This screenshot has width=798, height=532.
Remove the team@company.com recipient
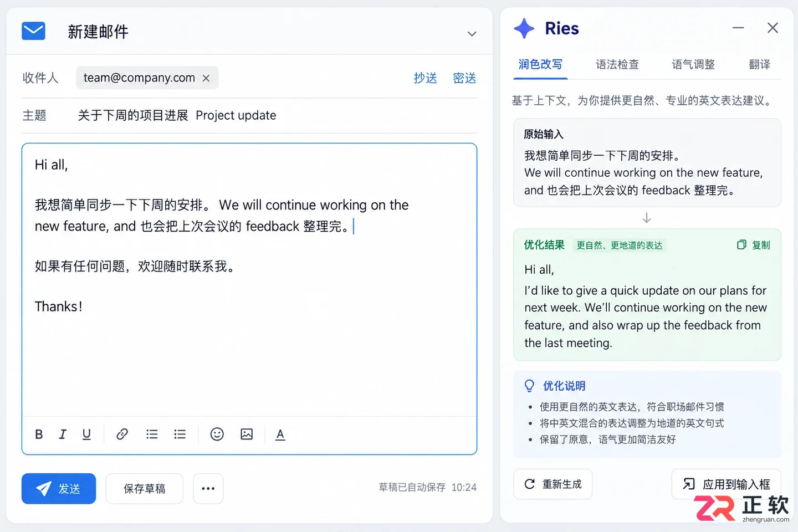[x=206, y=78]
